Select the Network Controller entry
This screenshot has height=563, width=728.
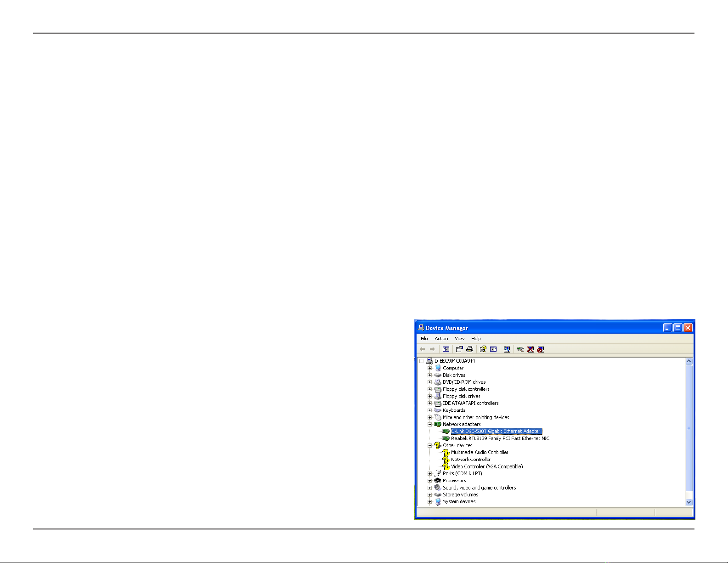tap(471, 459)
